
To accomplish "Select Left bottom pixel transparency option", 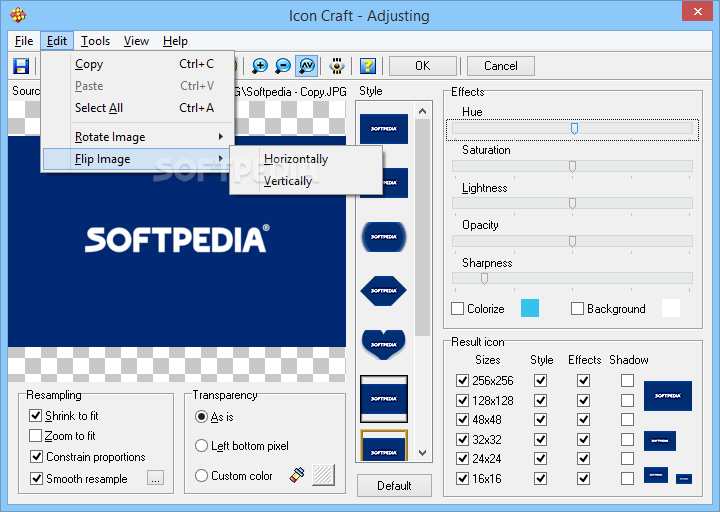I will pos(201,445).
